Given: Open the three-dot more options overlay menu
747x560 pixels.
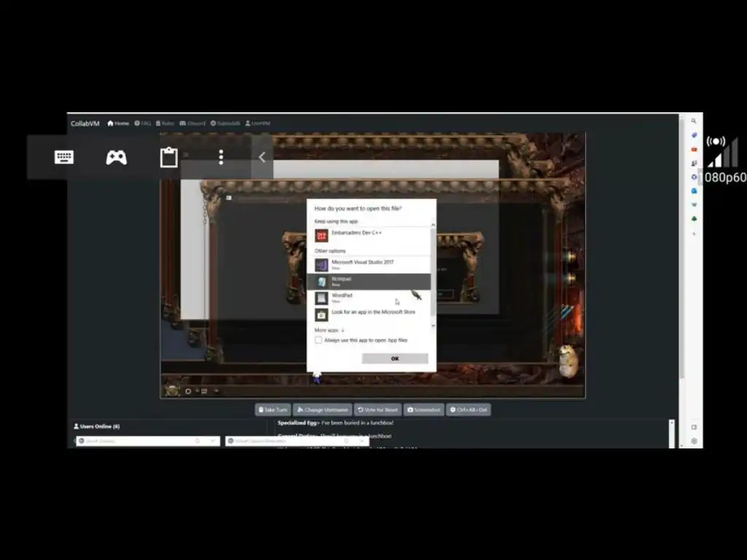Looking at the screenshot, I should [220, 157].
